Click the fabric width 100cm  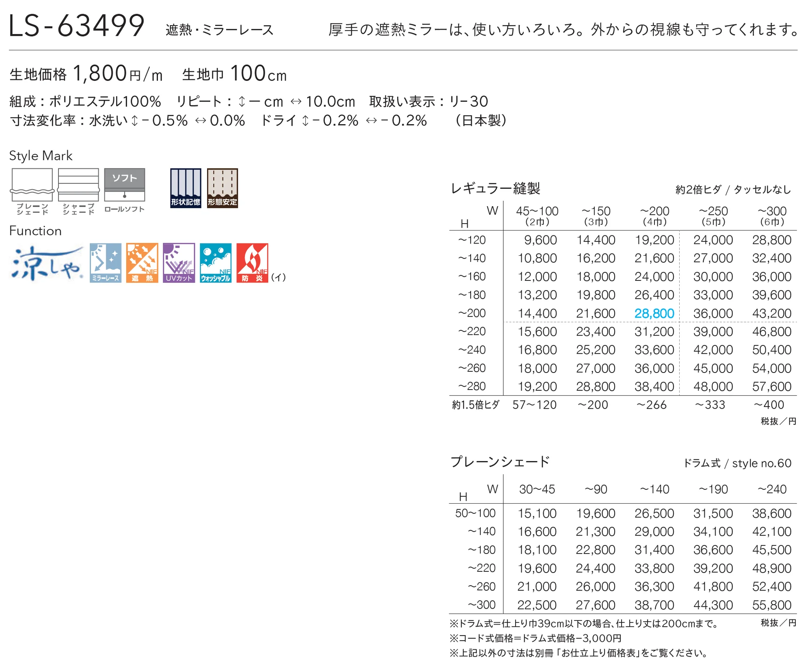pyautogui.click(x=235, y=74)
